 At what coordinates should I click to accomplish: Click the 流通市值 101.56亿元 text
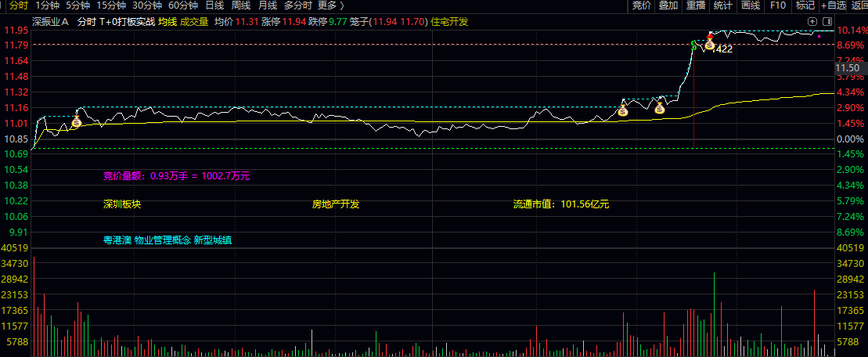click(x=560, y=204)
